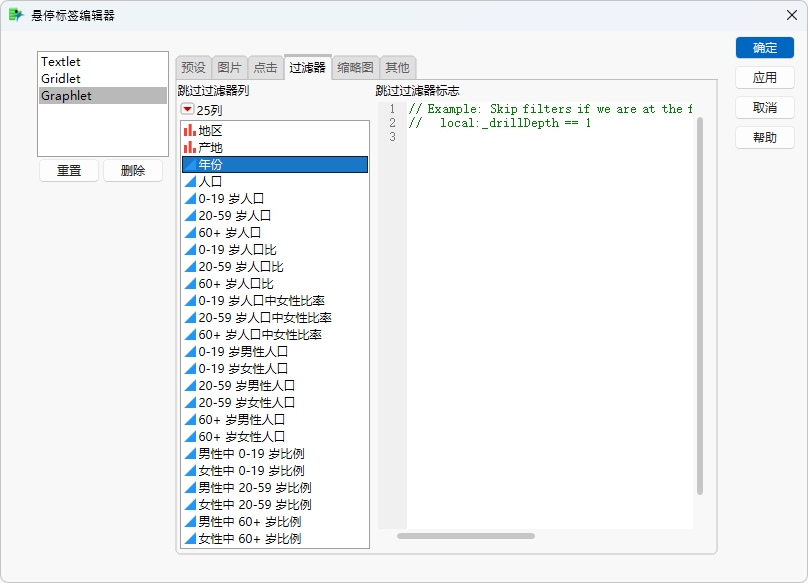Click the icon beside 60+ 岁女性人口

[x=190, y=437]
